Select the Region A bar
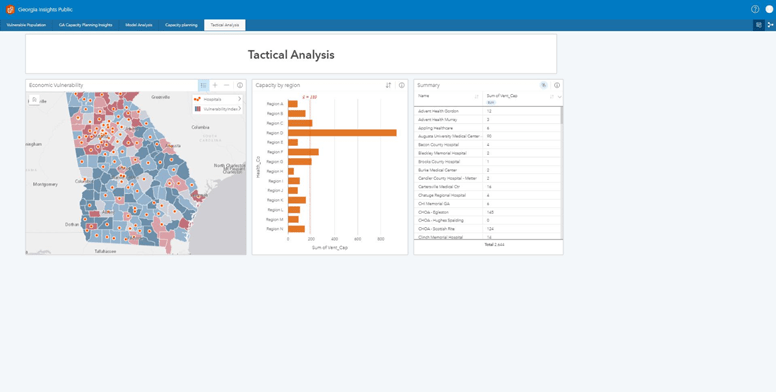This screenshot has width=776, height=392. point(292,104)
